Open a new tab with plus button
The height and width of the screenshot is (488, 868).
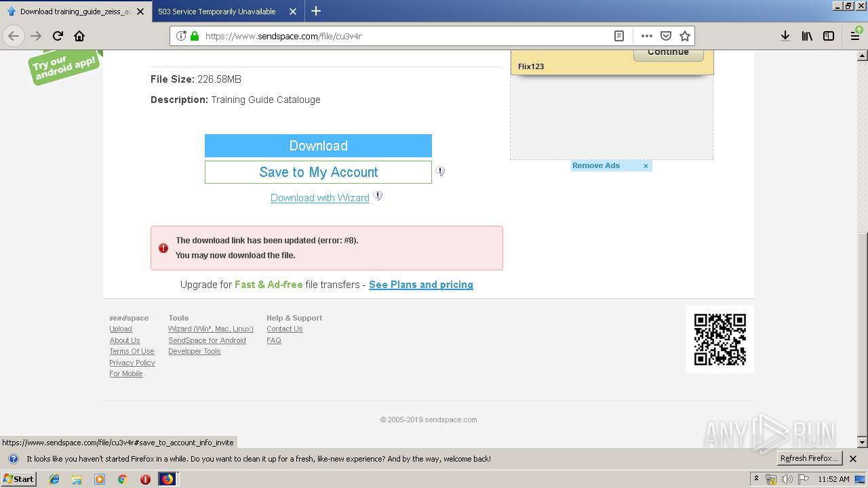pyautogui.click(x=316, y=11)
